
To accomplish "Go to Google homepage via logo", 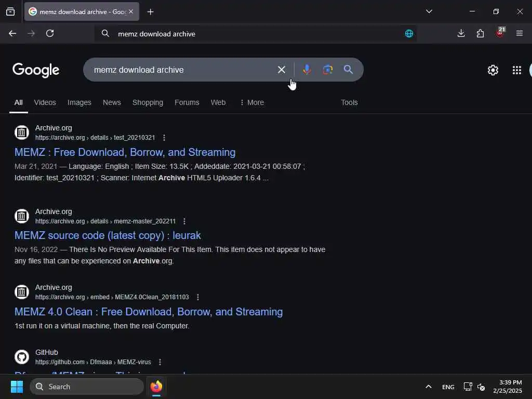I will point(36,70).
